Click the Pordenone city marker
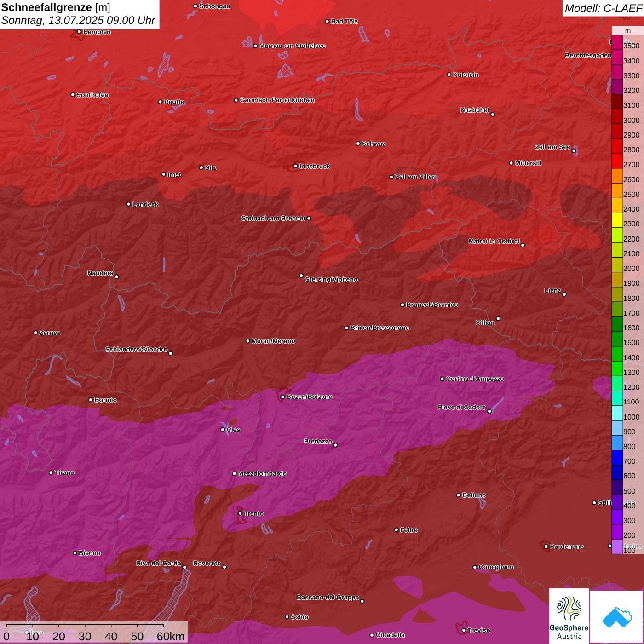 click(x=546, y=546)
